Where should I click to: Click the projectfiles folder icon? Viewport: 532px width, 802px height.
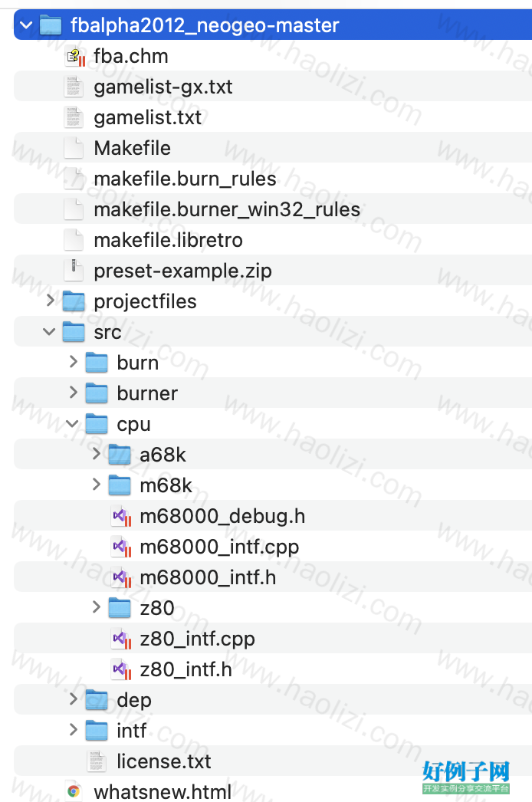[74, 301]
